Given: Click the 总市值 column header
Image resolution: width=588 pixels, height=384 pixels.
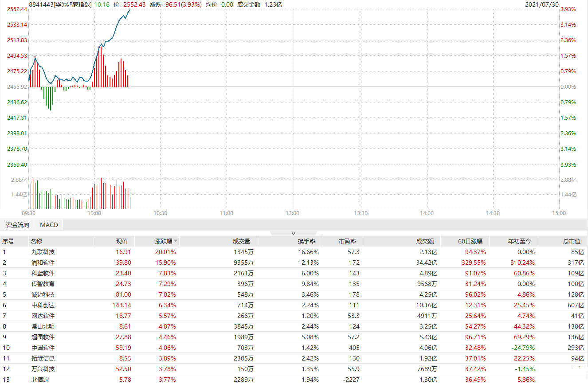Looking at the screenshot, I should click(x=572, y=241).
